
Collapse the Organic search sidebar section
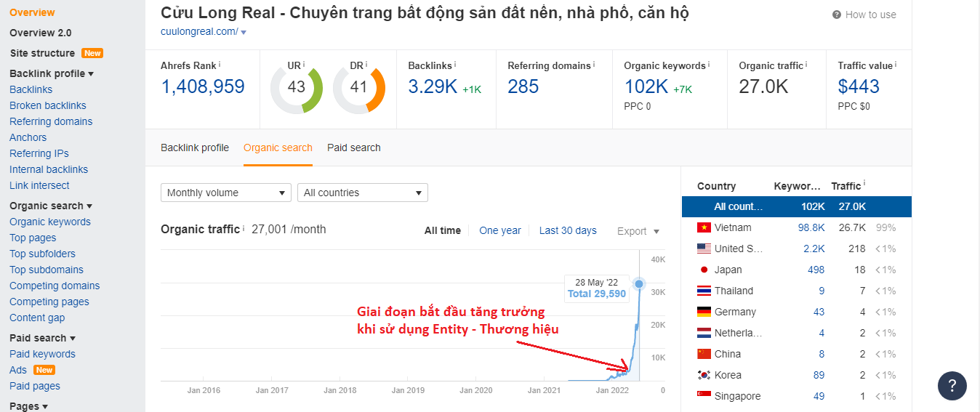coord(51,206)
